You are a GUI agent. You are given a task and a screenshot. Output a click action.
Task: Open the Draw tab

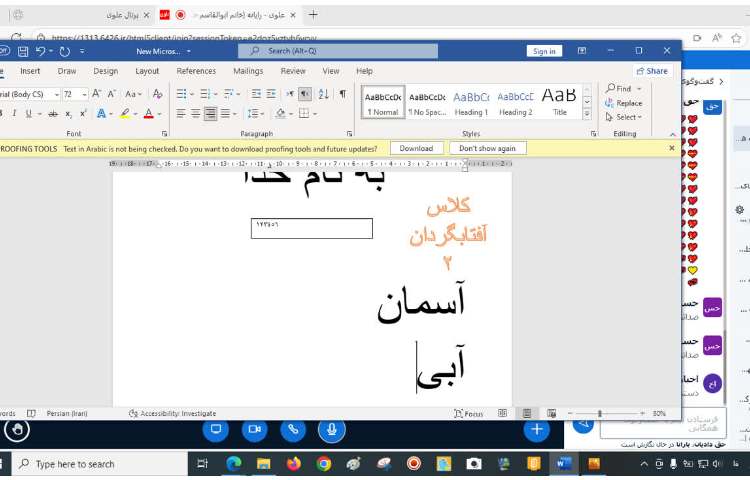coord(66,71)
